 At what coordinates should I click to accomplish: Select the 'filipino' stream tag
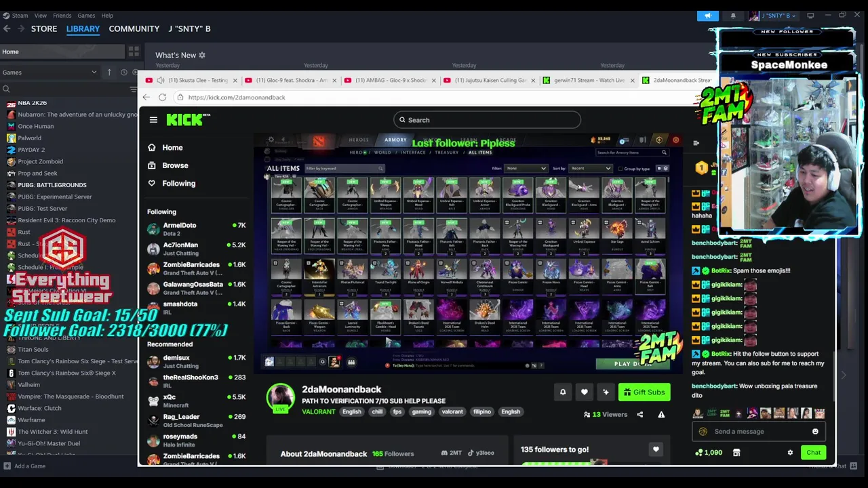tap(482, 411)
